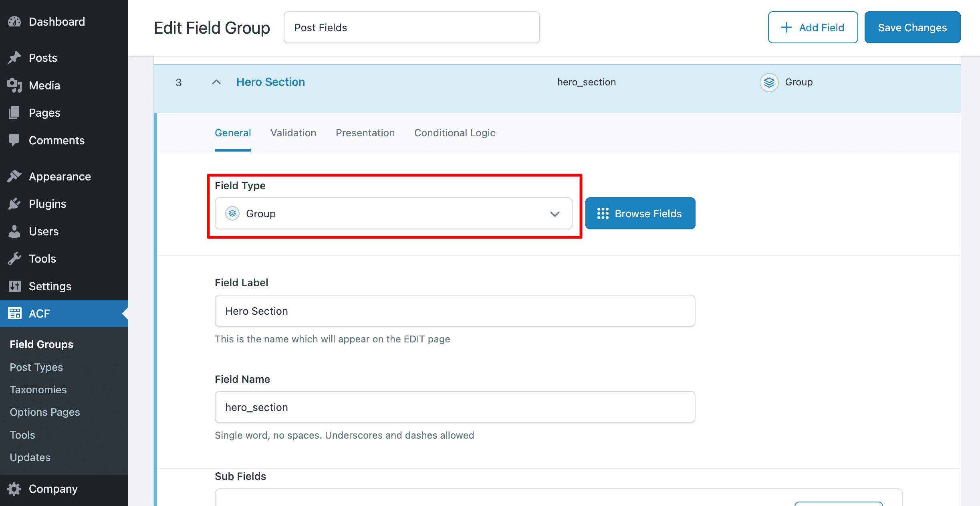Click the hero_section name in header row
The height and width of the screenshot is (506, 980).
[587, 82]
